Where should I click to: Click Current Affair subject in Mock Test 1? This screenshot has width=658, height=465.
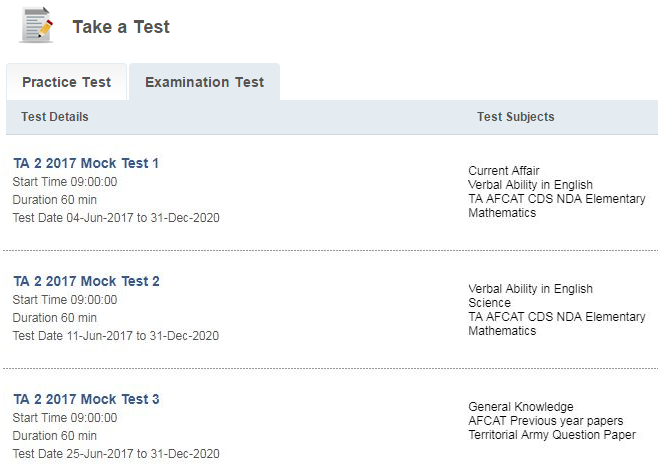[504, 171]
